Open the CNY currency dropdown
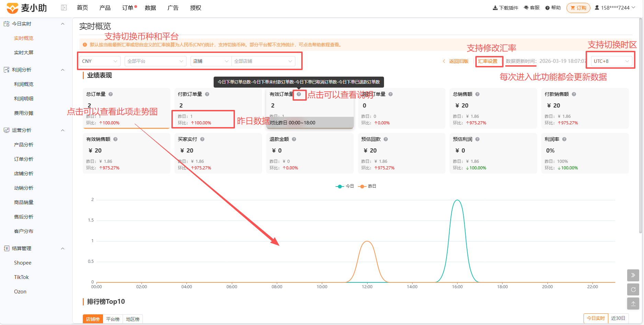Screen dimensions: 644x325 click(x=100, y=61)
